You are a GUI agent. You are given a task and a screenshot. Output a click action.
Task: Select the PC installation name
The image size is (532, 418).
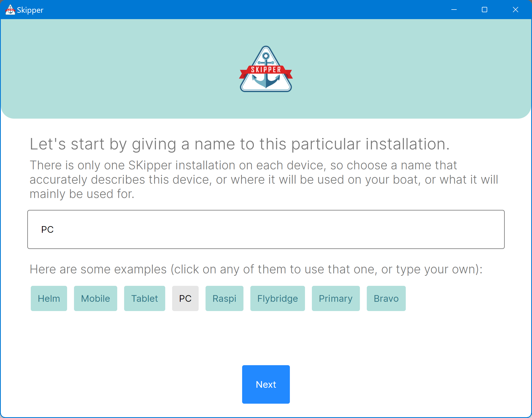coord(186,298)
